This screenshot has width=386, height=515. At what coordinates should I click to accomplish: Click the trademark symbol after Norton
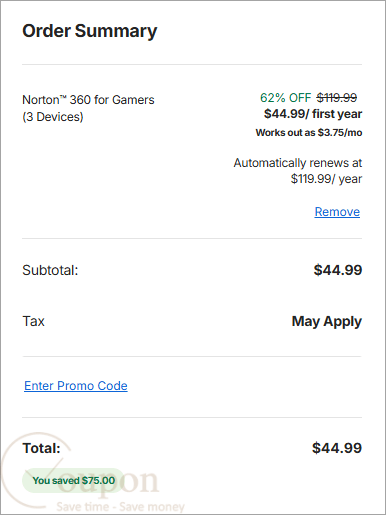click(x=63, y=97)
